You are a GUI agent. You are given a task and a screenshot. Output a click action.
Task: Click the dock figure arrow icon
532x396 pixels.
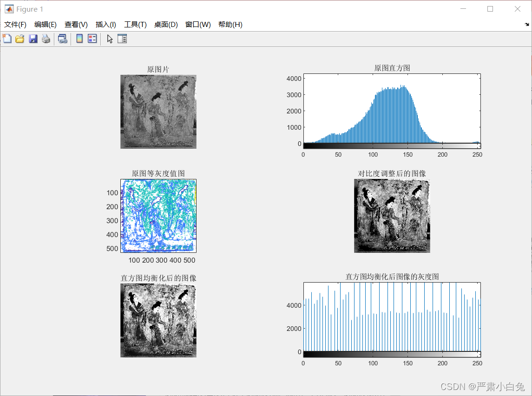pyautogui.click(x=526, y=25)
